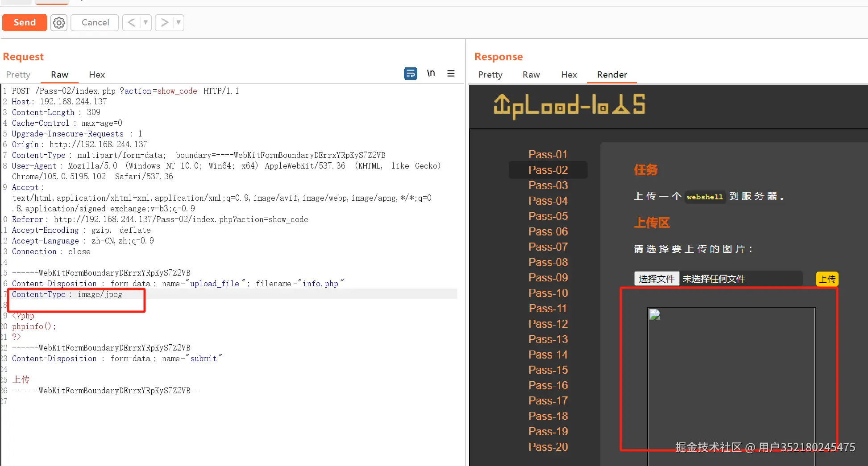The width and height of the screenshot is (868, 466).
Task: Switch Request view to Raw tab
Action: click(59, 74)
